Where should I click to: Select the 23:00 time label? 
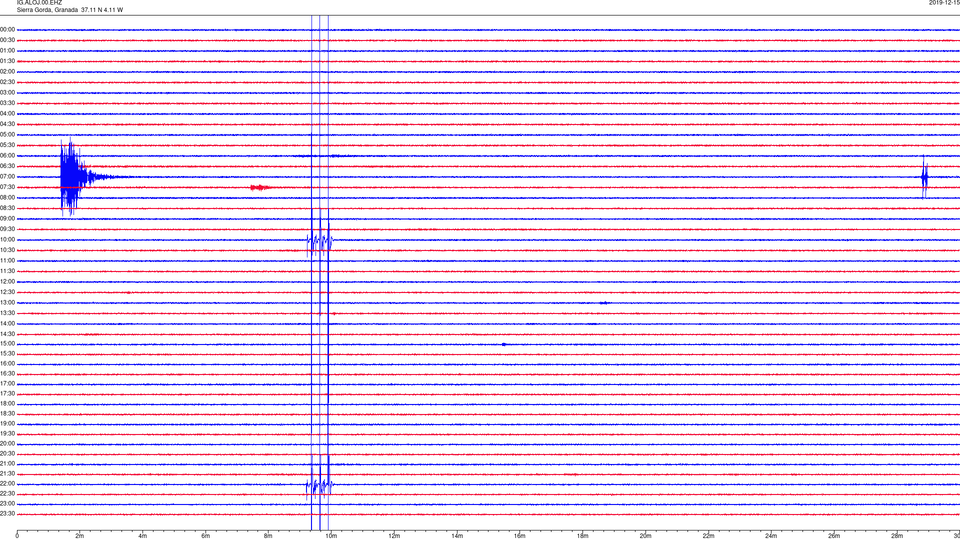7,503
